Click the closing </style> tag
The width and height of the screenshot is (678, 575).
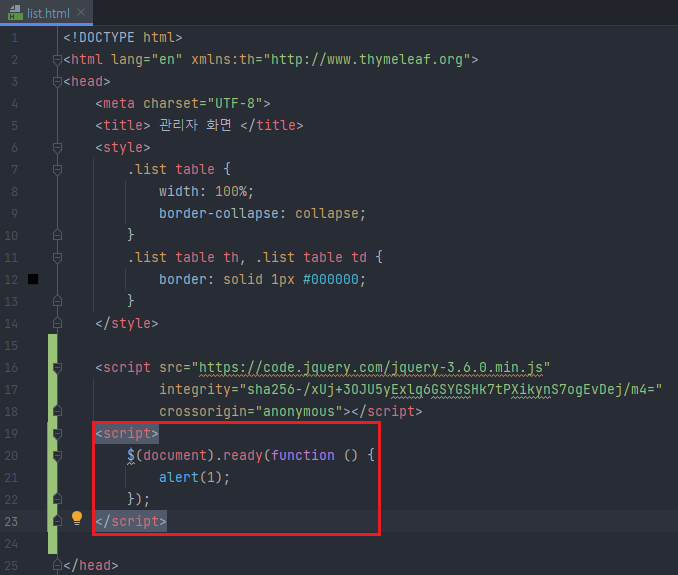(x=127, y=323)
